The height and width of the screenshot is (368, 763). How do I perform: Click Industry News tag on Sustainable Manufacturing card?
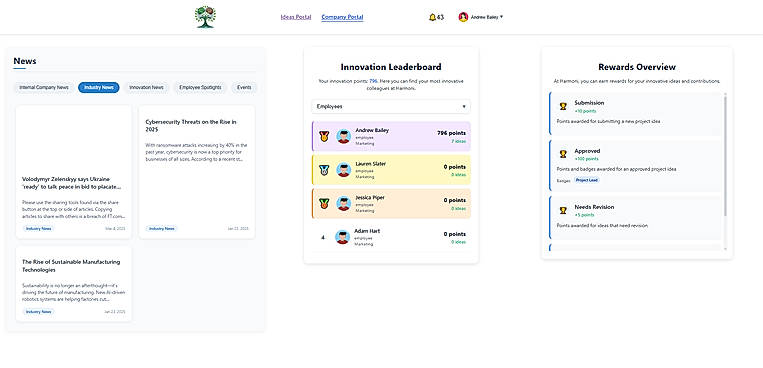point(38,312)
